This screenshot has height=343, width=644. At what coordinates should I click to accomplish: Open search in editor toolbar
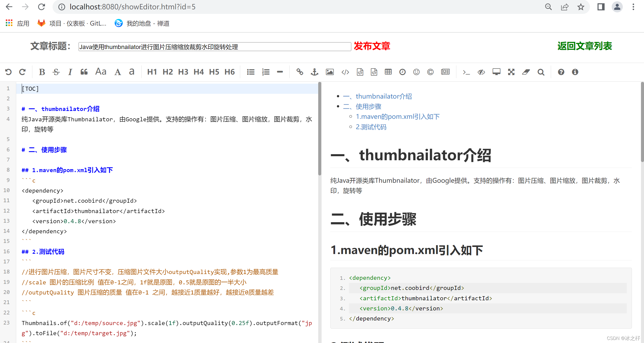[541, 72]
